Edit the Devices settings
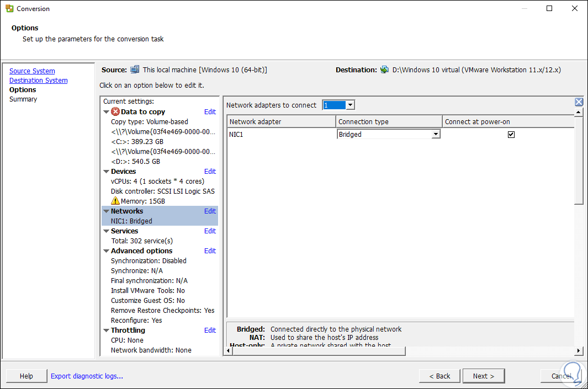The image size is (588, 389). coord(210,171)
